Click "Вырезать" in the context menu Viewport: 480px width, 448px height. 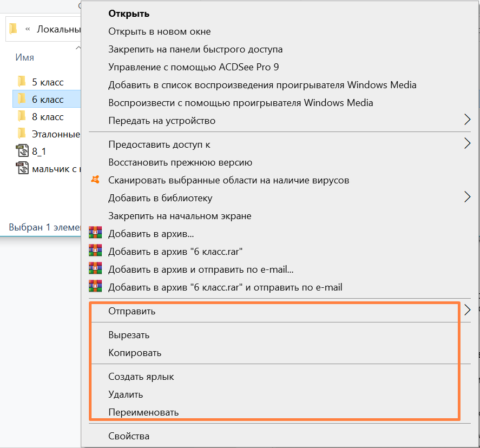pyautogui.click(x=129, y=335)
